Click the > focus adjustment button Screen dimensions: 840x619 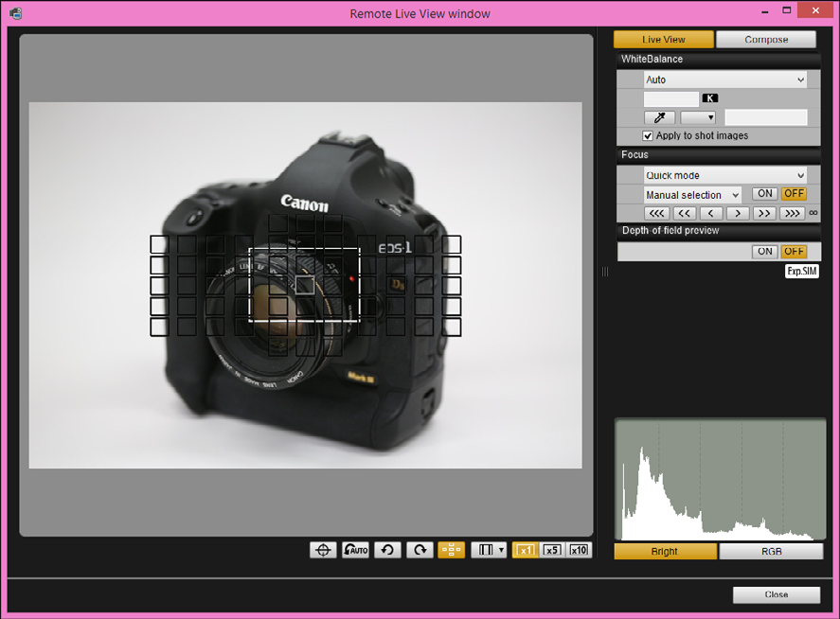point(738,213)
